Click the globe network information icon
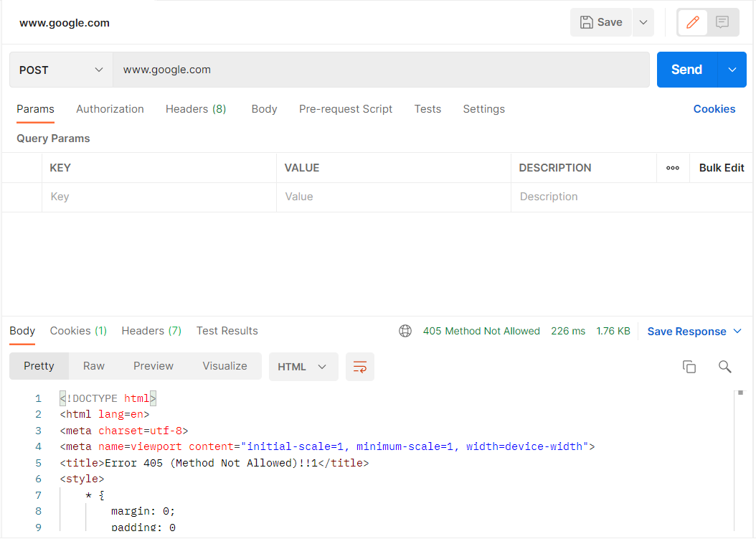756x539 pixels. pyautogui.click(x=405, y=331)
